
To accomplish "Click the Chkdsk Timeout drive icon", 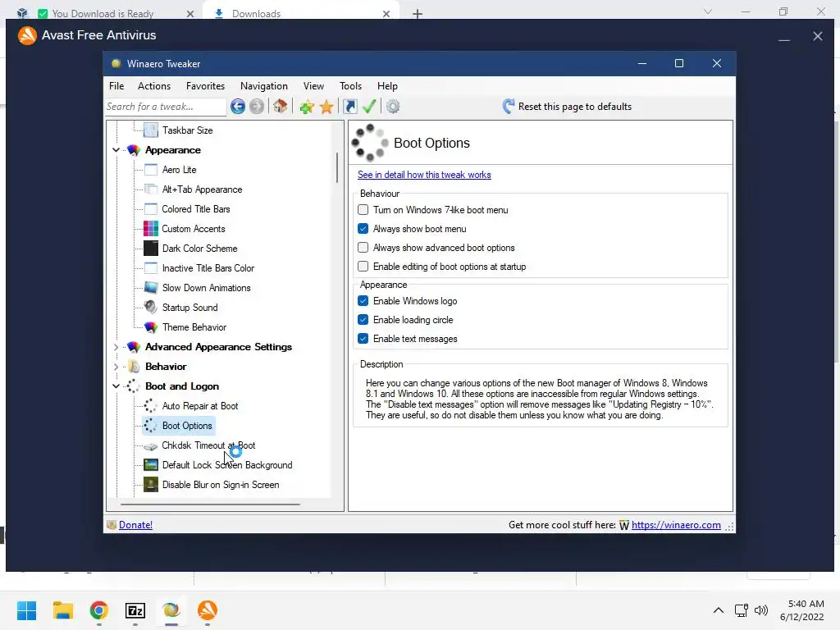I will click(x=151, y=445).
